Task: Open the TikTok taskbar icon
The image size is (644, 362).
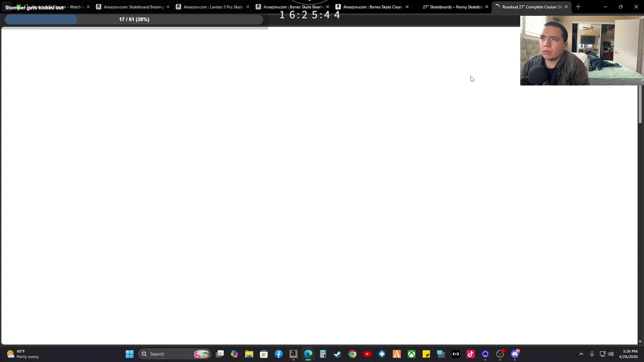Action: pyautogui.click(x=470, y=354)
